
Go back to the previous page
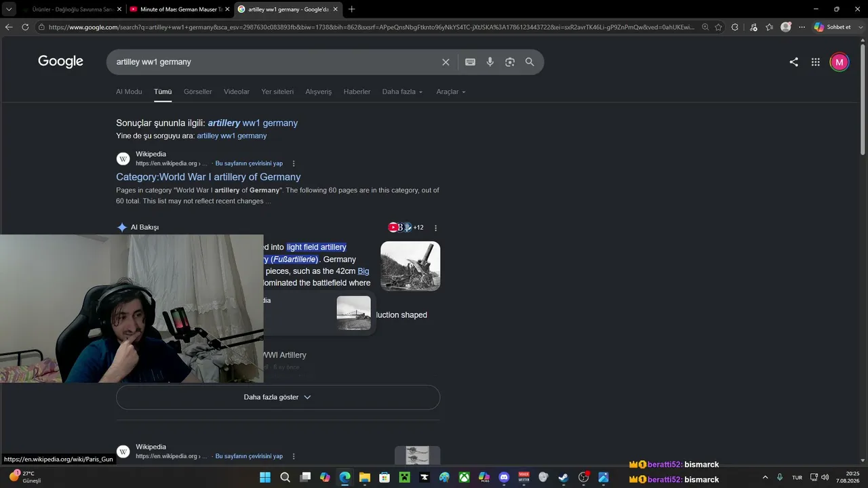click(9, 27)
